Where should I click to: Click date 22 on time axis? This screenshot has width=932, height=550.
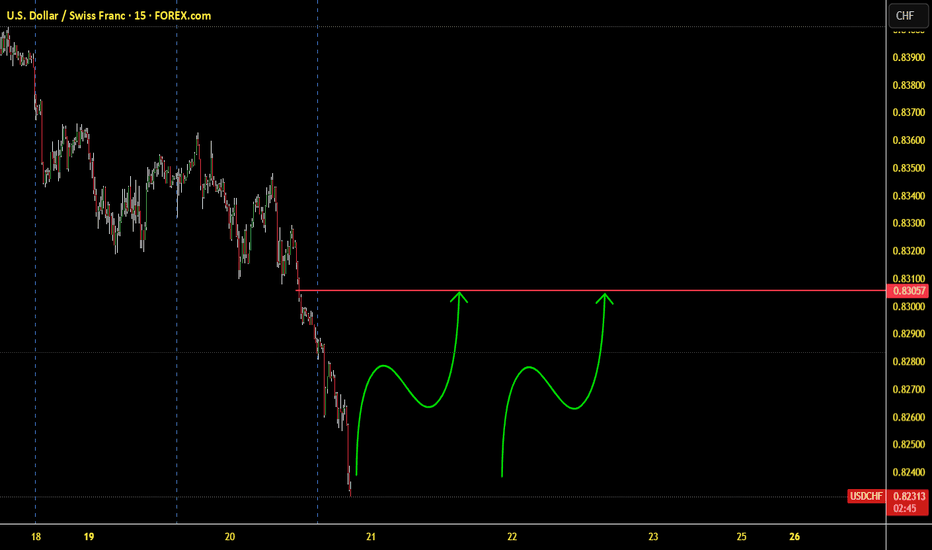click(x=512, y=537)
